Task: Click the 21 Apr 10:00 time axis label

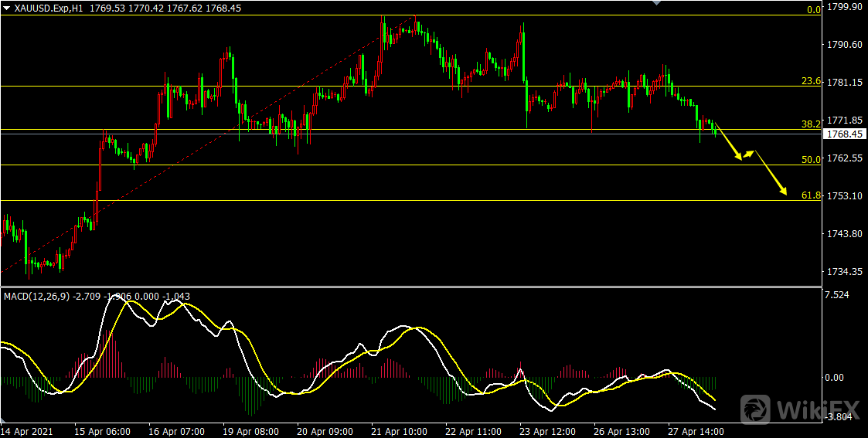Action: [400, 430]
